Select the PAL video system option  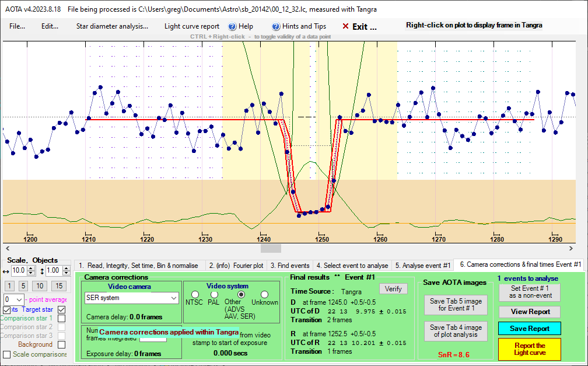(214, 295)
